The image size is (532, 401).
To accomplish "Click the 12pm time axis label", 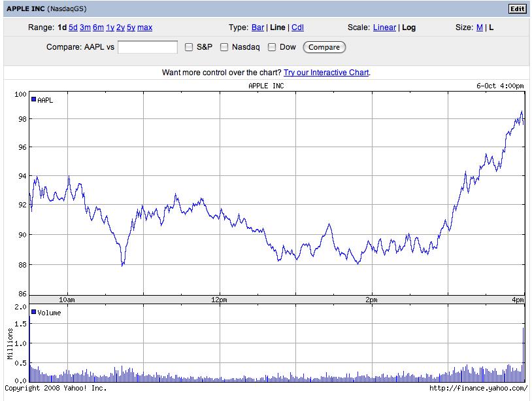I will [x=219, y=300].
